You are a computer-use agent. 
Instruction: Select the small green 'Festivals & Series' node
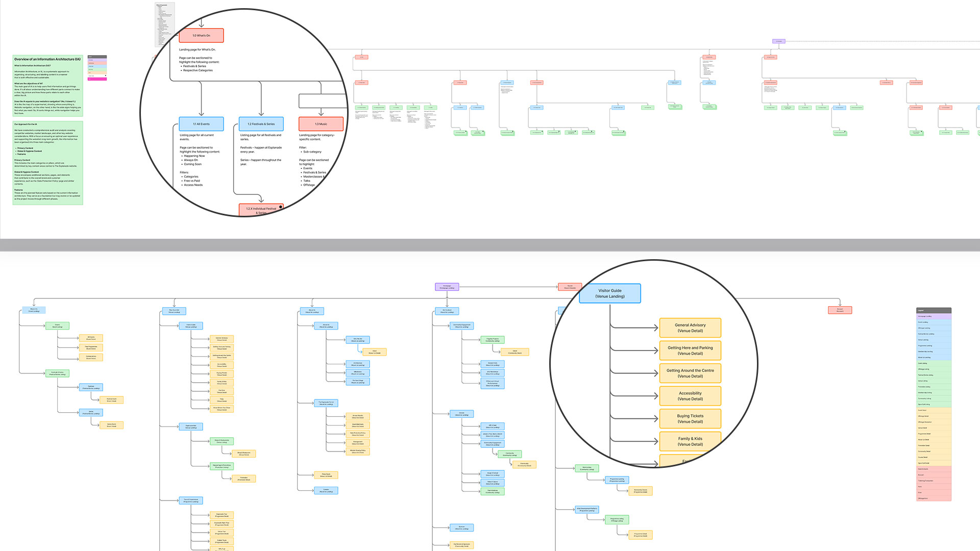[57, 373]
